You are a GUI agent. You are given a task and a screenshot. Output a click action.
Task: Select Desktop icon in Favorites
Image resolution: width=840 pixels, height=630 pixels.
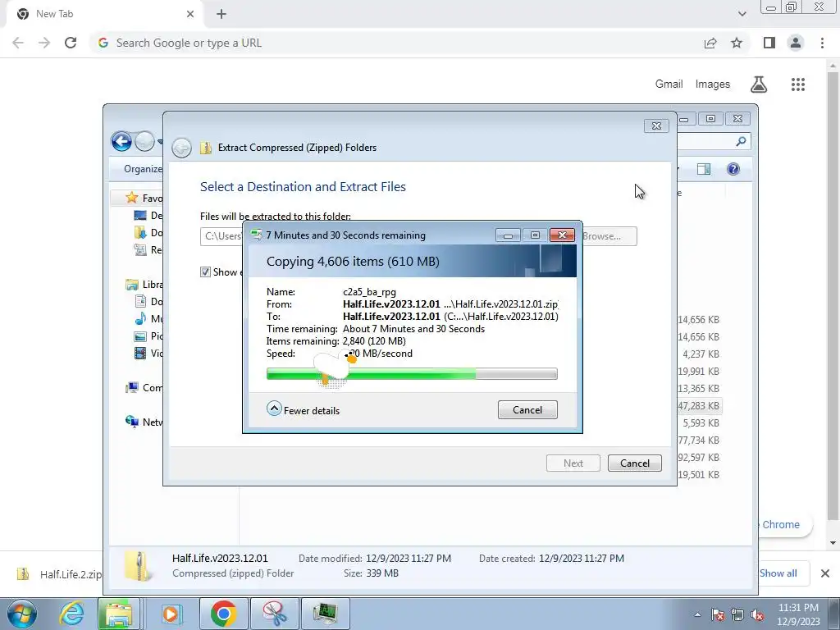(140, 216)
